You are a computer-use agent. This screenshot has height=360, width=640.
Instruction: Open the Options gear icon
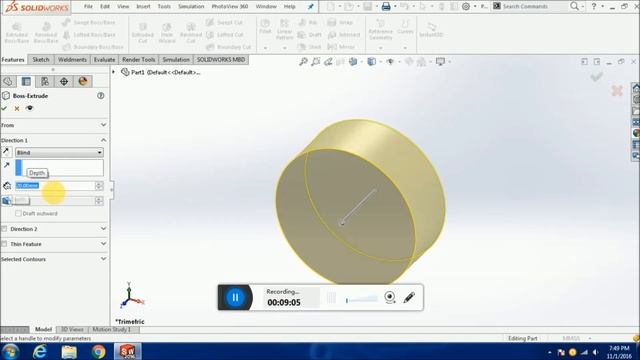click(x=466, y=7)
